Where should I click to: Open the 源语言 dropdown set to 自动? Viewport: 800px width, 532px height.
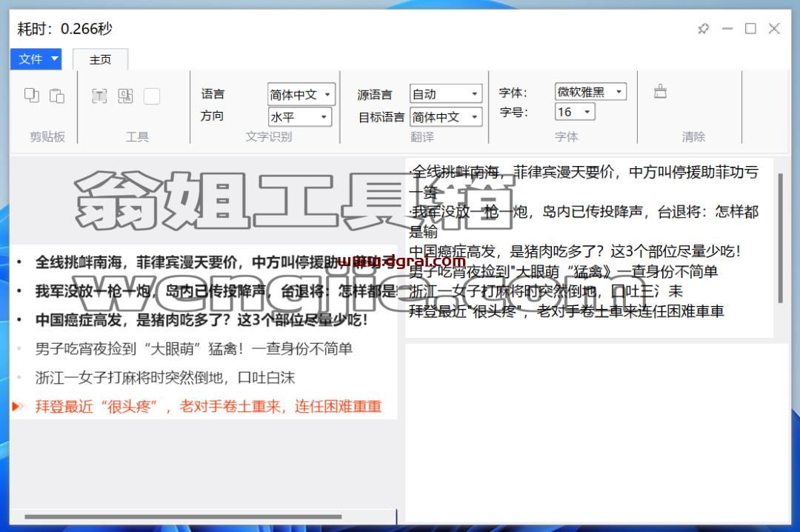[x=446, y=94]
